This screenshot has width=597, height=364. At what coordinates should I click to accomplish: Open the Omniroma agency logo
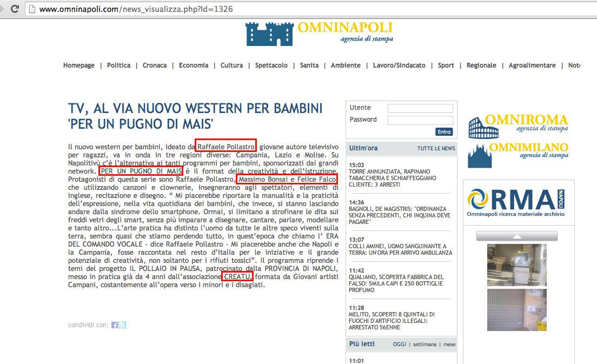coord(518,125)
